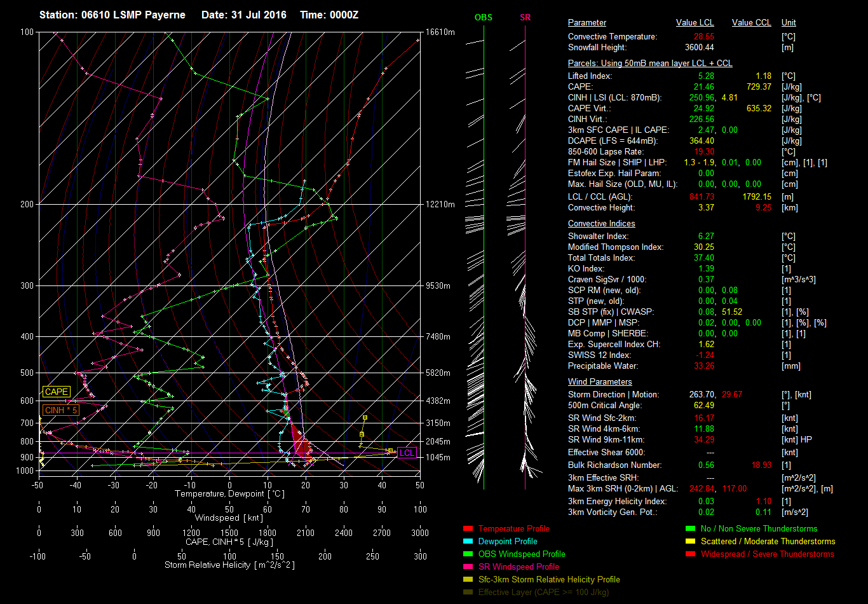Select the Parameter column header

click(587, 23)
